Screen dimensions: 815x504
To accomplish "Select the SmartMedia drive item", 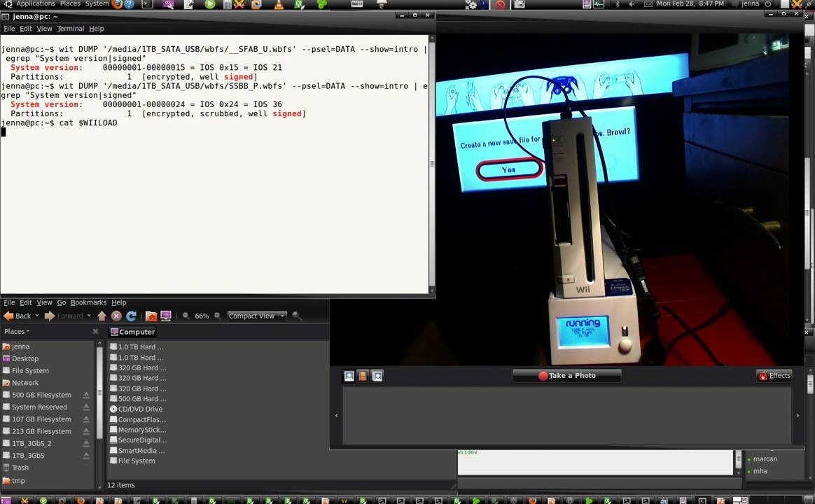I will point(137,451).
